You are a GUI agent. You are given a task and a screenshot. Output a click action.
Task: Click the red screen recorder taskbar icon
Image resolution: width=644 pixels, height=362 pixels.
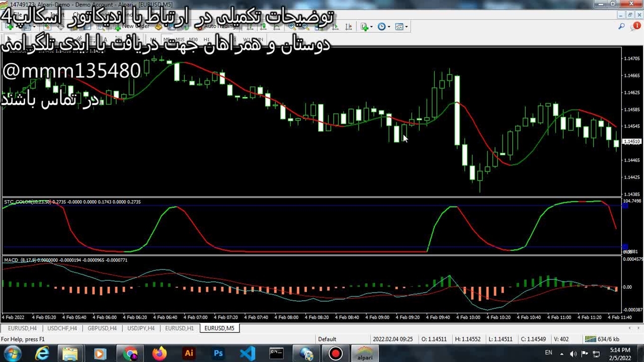[336, 353]
